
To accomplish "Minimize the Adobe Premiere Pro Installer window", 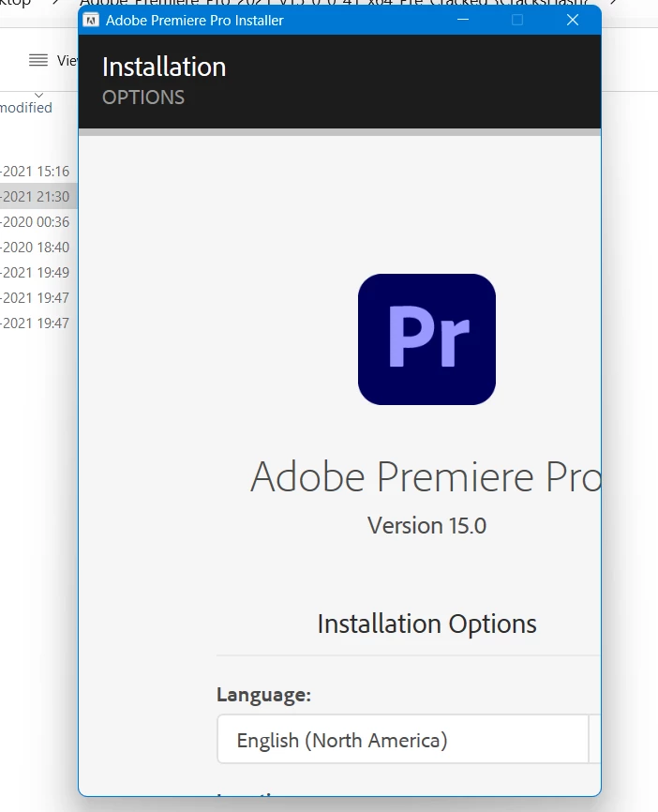I will (x=463, y=20).
